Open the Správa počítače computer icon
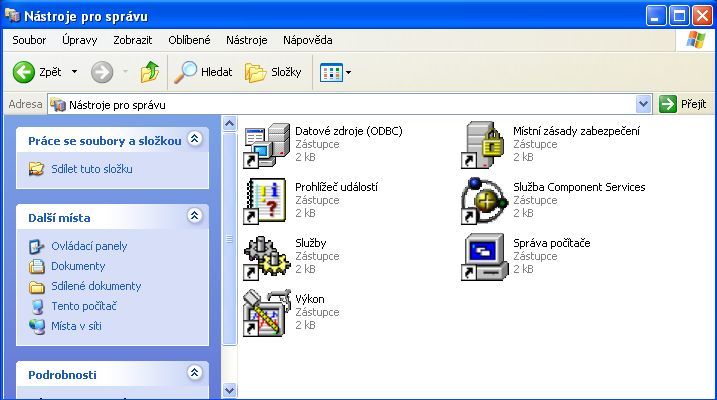 [484, 257]
